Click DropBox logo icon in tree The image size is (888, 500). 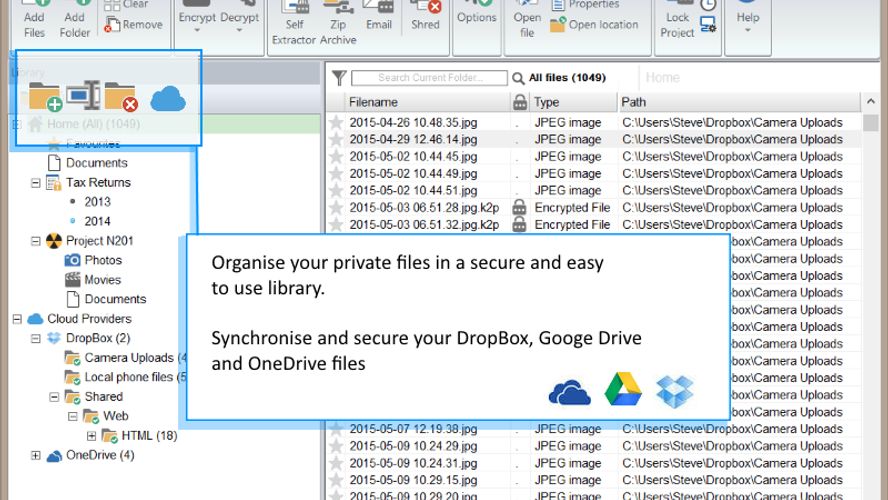(x=54, y=338)
